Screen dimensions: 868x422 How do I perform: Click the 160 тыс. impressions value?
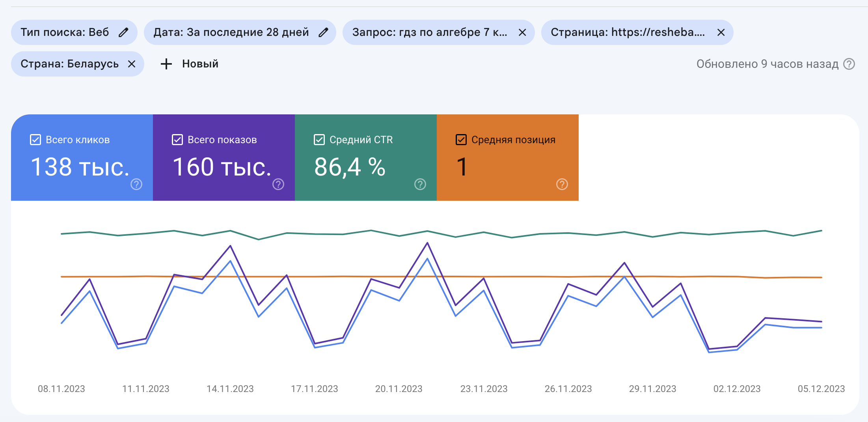tap(222, 167)
